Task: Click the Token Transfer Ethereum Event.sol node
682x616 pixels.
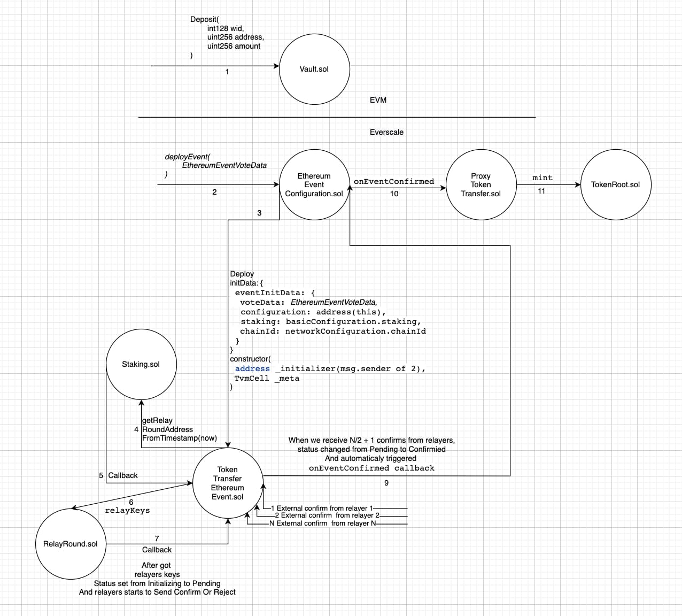Action: pos(228,483)
